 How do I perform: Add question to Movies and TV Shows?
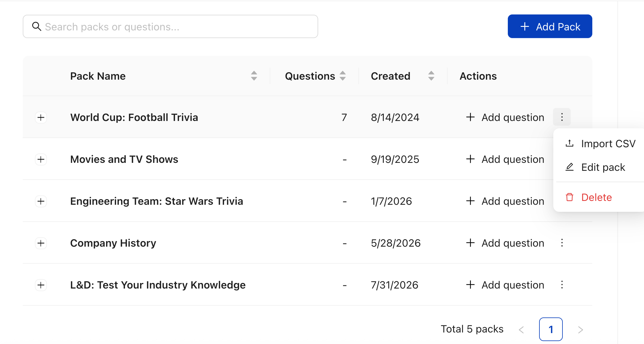click(x=505, y=159)
